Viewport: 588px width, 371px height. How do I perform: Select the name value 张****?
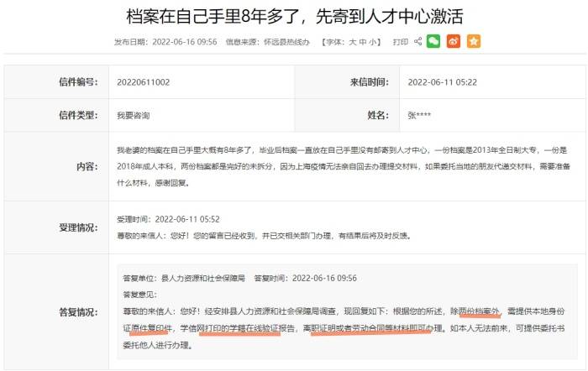click(x=419, y=116)
